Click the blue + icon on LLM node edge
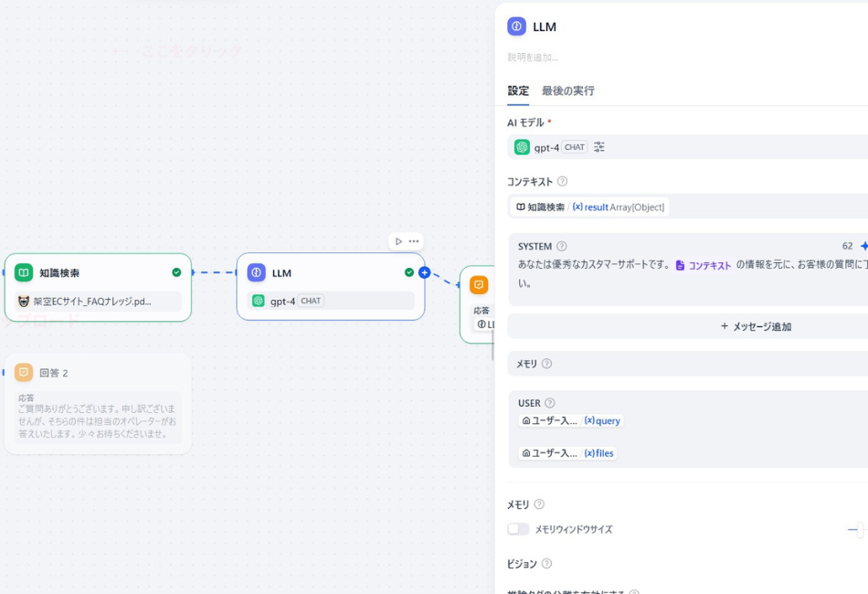 [x=423, y=271]
